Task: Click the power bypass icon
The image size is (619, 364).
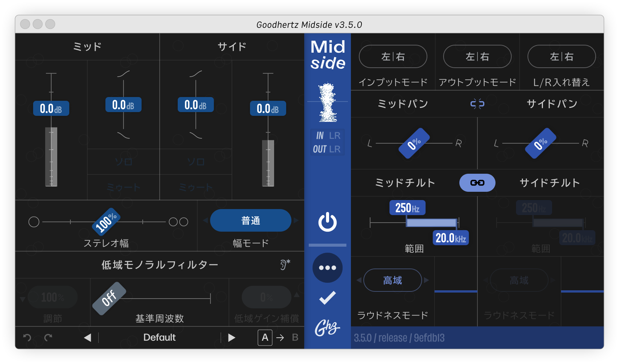Action: point(327,222)
